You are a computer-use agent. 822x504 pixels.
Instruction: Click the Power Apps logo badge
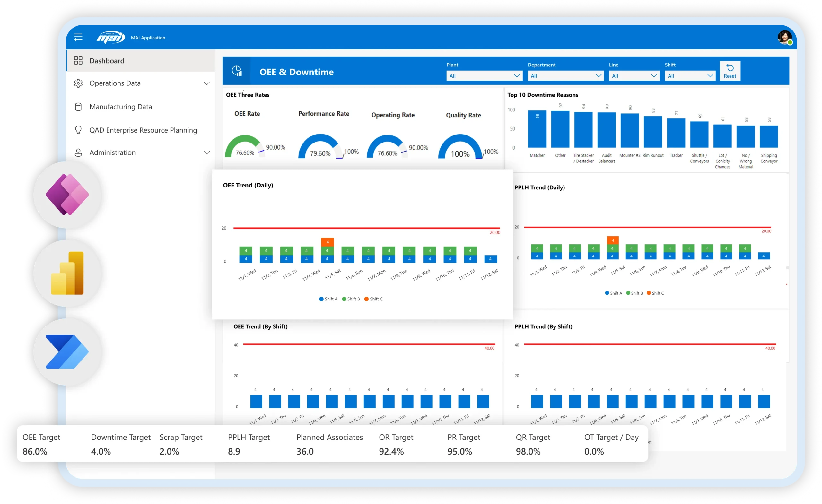(x=67, y=195)
